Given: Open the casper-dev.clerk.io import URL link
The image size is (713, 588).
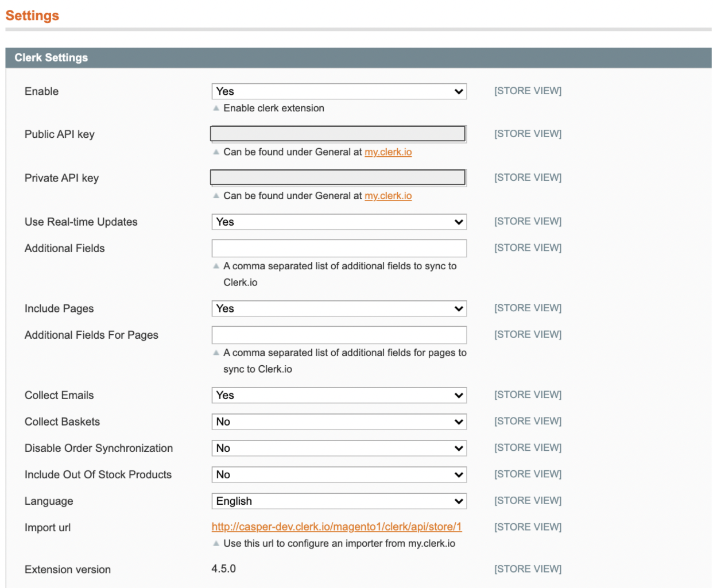Looking at the screenshot, I should click(336, 527).
